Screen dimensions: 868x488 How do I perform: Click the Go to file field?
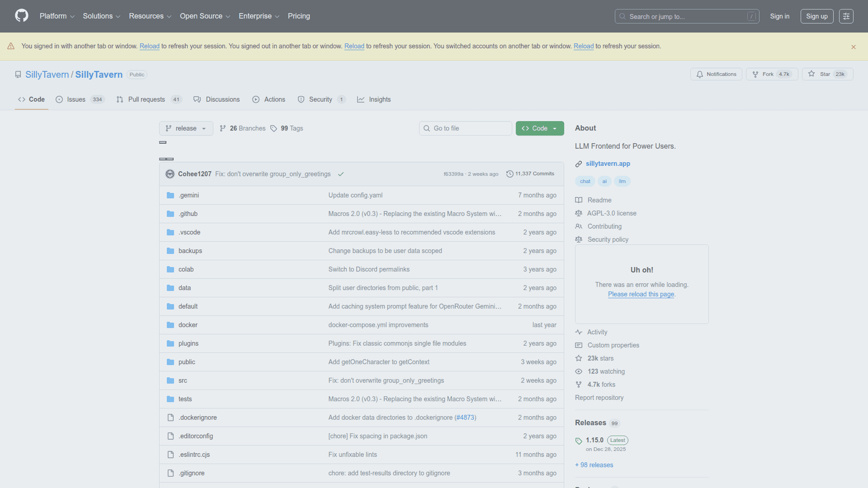coord(466,128)
